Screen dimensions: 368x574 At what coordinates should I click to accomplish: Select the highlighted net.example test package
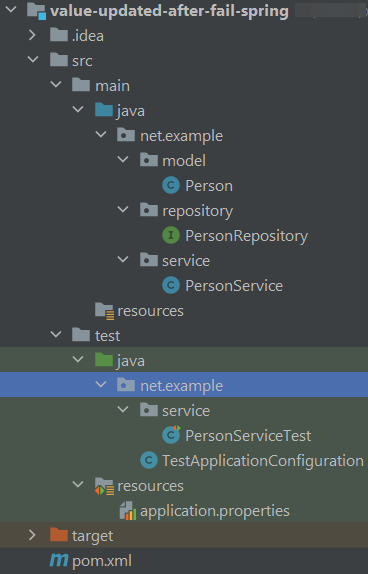(184, 385)
